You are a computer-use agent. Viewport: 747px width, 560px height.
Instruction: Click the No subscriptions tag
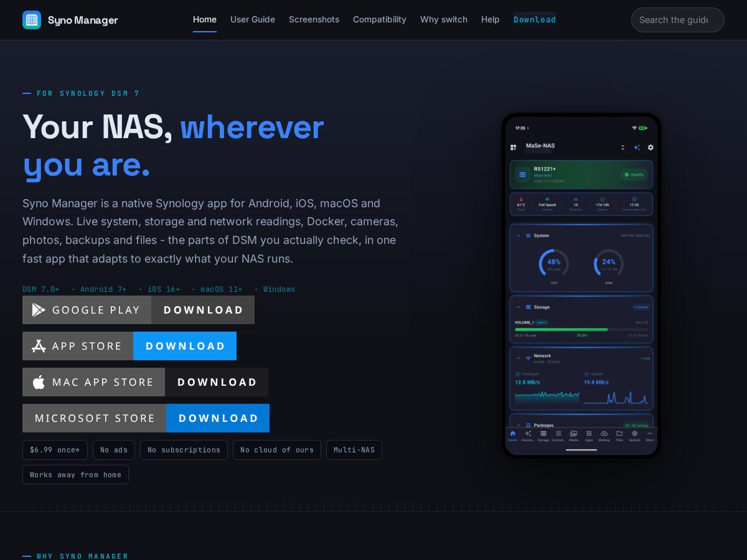(x=184, y=450)
